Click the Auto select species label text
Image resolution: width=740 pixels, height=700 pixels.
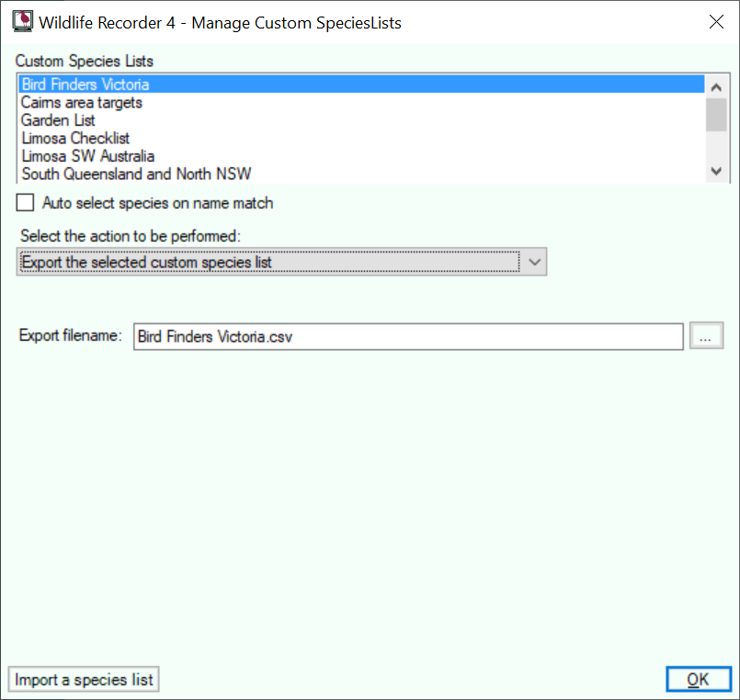[x=157, y=203]
